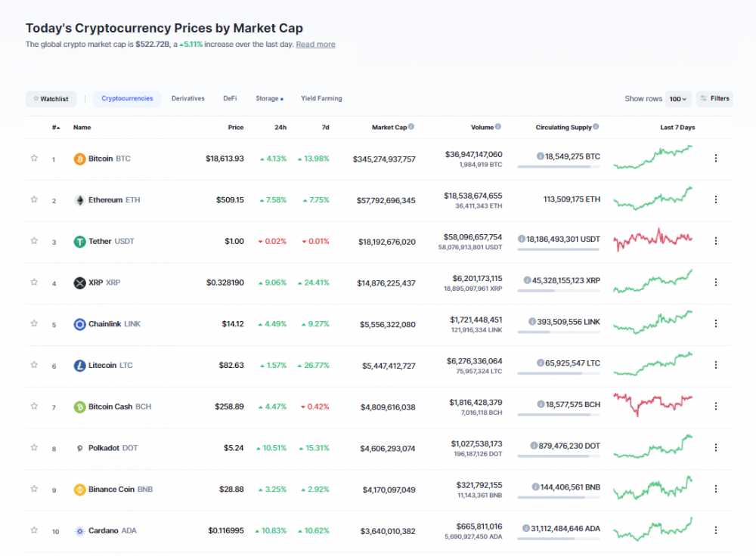
Task: Click info icon beside XRP circulating supply
Action: coord(528,280)
